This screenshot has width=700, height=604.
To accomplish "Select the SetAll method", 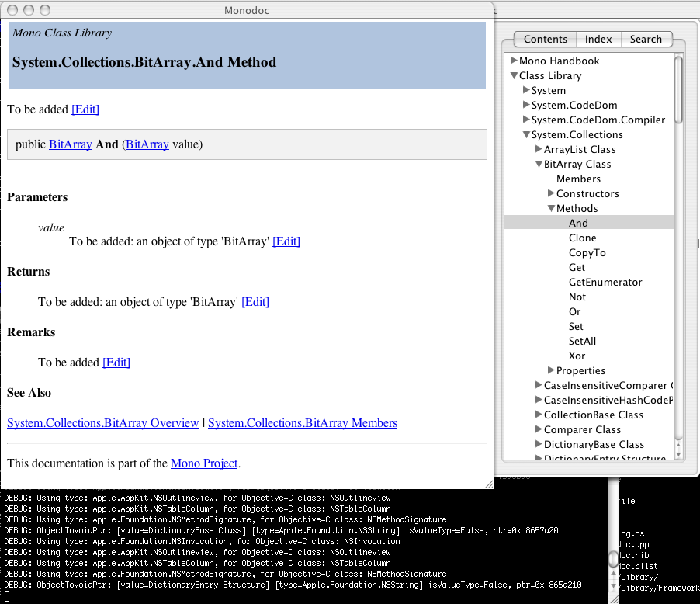I will [582, 341].
